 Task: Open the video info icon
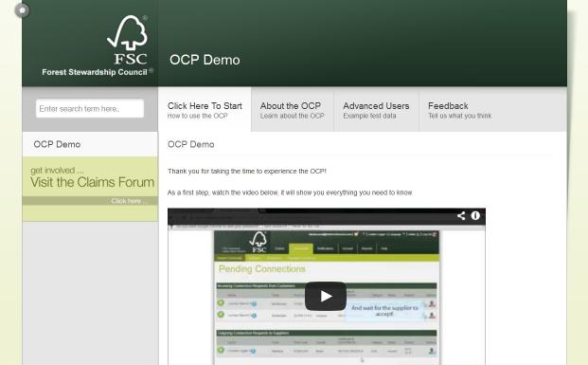475,215
